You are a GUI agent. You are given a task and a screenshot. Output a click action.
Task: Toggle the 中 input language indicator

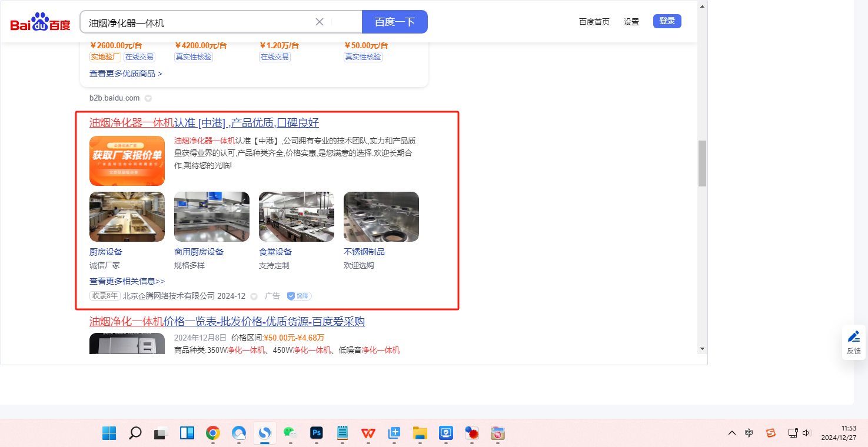click(749, 433)
